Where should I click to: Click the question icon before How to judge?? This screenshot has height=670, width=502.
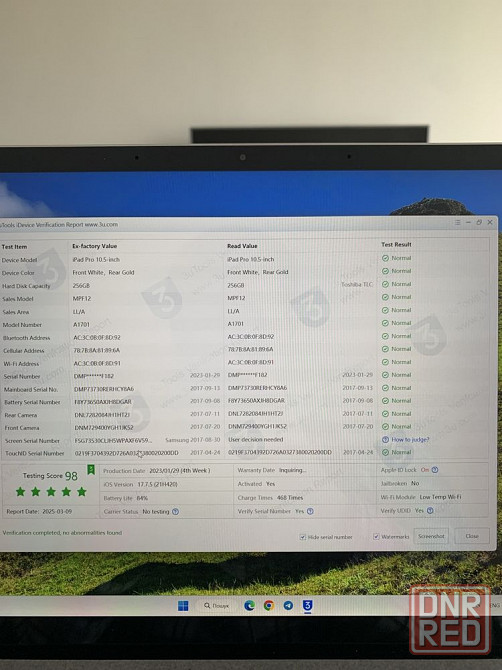coord(385,439)
